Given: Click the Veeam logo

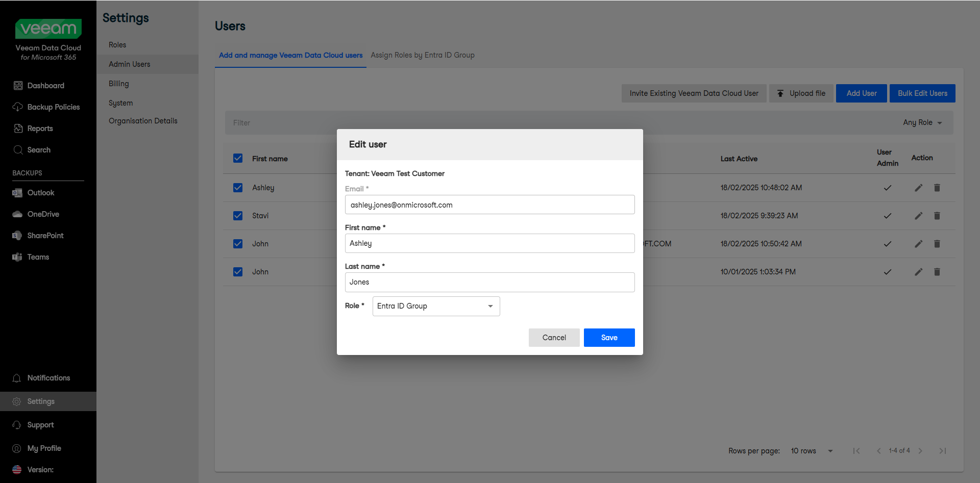Looking at the screenshot, I should [x=48, y=29].
